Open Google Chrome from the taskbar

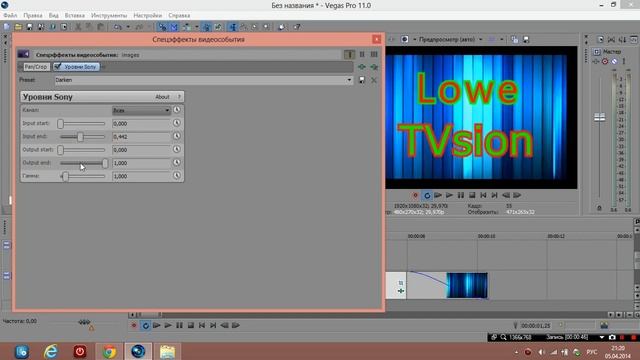click(109, 351)
